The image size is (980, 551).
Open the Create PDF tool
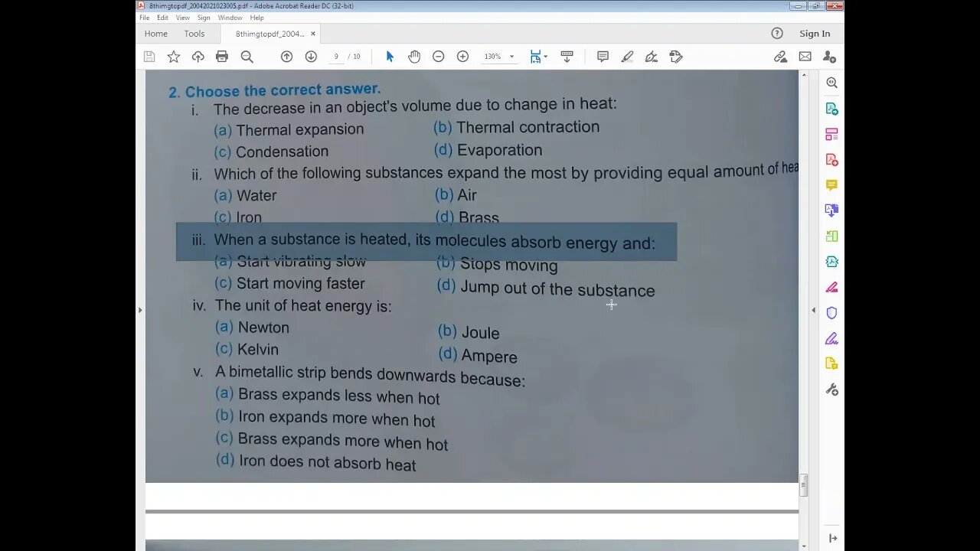click(831, 160)
